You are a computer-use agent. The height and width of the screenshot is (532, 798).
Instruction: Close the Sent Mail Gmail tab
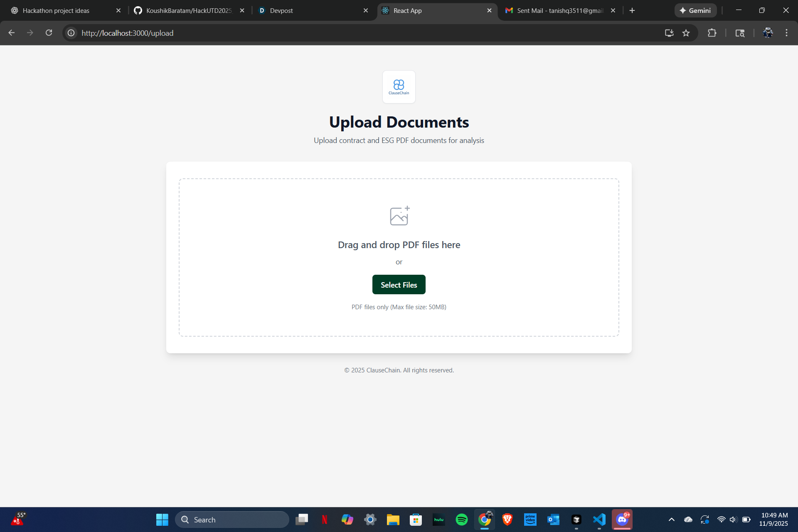click(613, 10)
